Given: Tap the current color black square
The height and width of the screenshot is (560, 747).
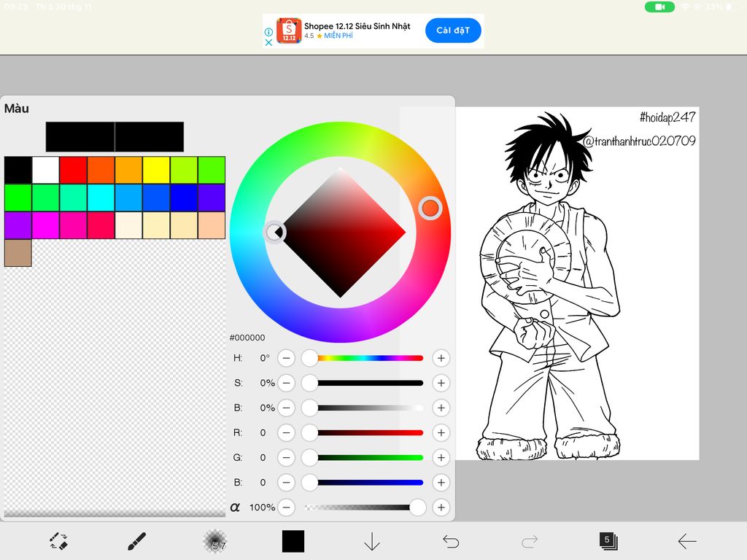Looking at the screenshot, I should click(x=293, y=542).
